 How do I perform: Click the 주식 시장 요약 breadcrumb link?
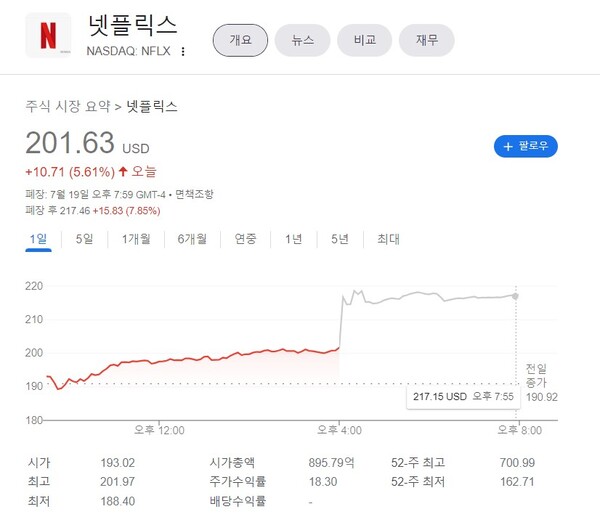click(x=68, y=106)
